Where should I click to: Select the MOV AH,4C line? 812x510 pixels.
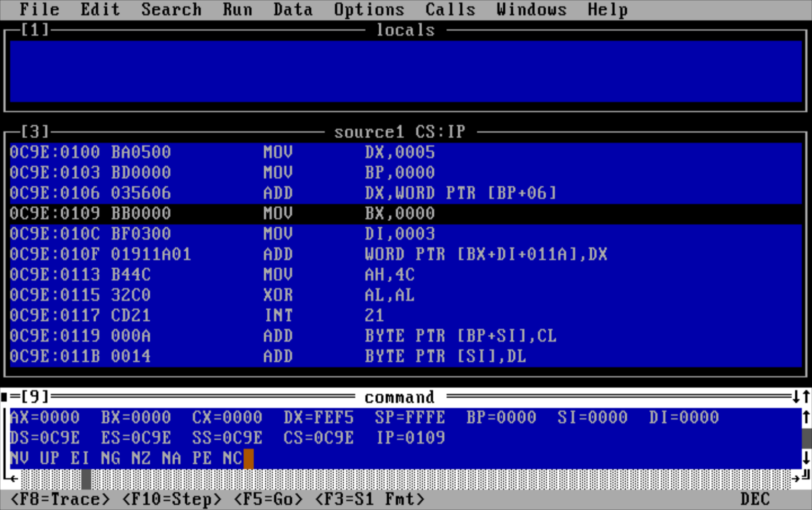click(x=406, y=275)
